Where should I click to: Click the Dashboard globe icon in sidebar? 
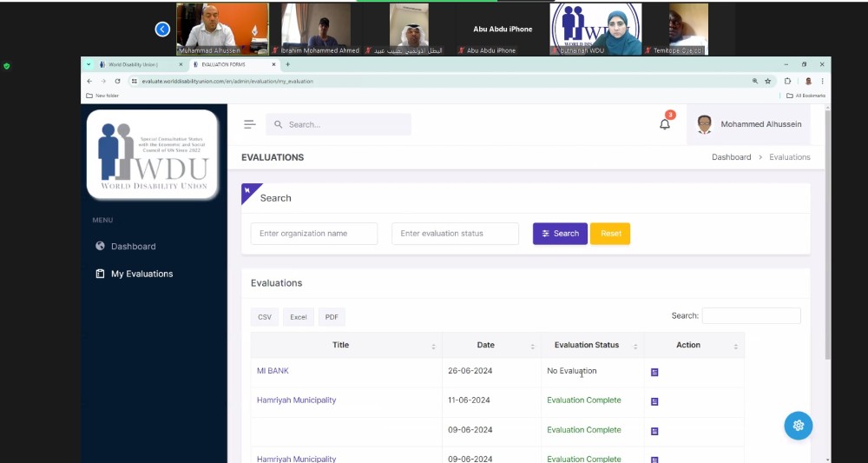point(100,246)
